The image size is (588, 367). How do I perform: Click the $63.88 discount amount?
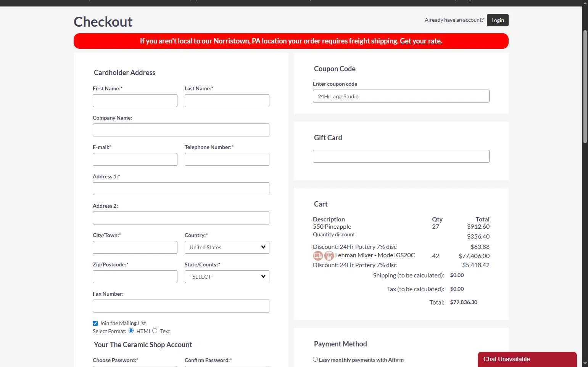(480, 247)
